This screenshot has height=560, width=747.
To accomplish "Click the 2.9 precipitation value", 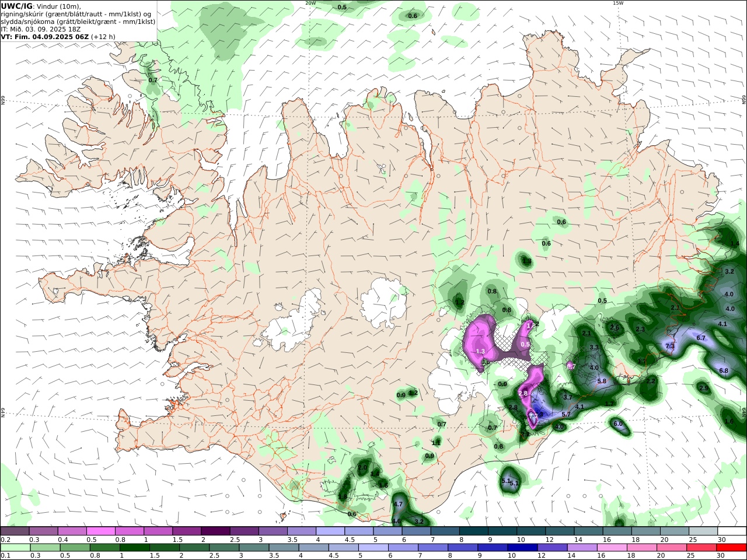I will 704,388.
